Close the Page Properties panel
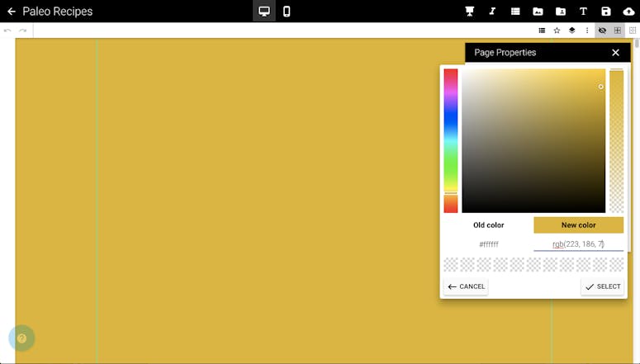This screenshot has width=640, height=364. 615,53
